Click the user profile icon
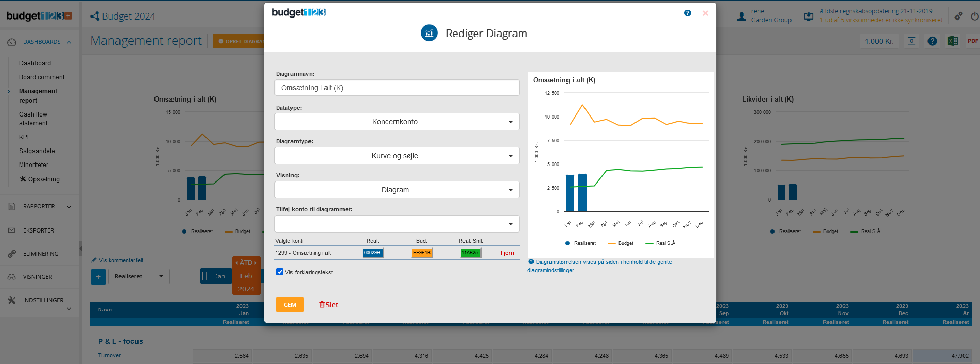The width and height of the screenshot is (980, 364). [x=742, y=16]
